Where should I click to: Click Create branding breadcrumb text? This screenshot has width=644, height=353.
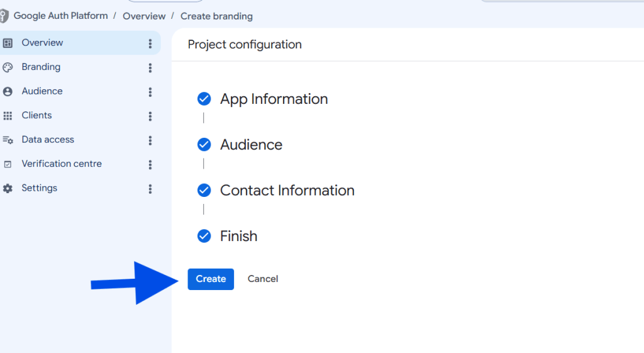(x=216, y=16)
